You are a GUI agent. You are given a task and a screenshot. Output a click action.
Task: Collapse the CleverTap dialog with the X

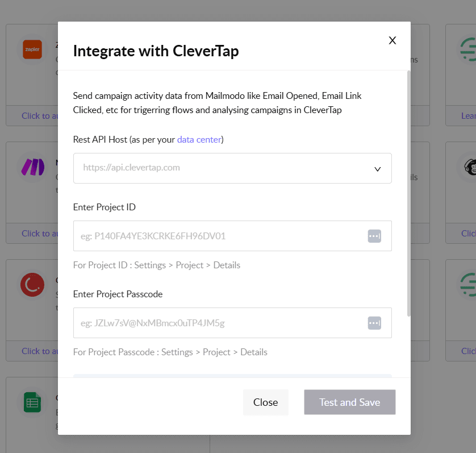pyautogui.click(x=392, y=40)
